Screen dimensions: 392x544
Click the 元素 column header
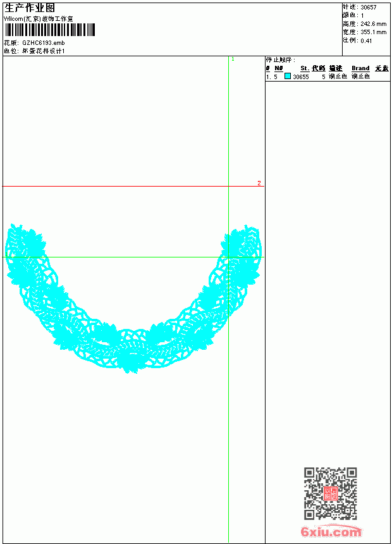coord(382,68)
